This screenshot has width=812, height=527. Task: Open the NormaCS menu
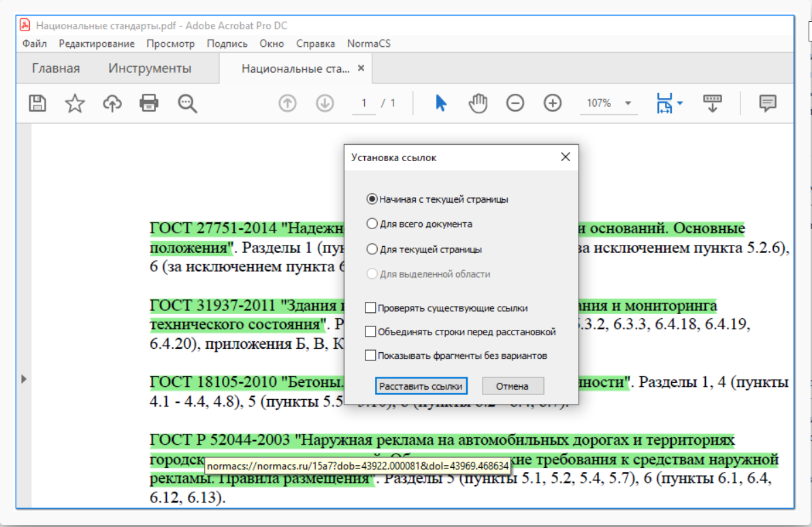(x=368, y=43)
